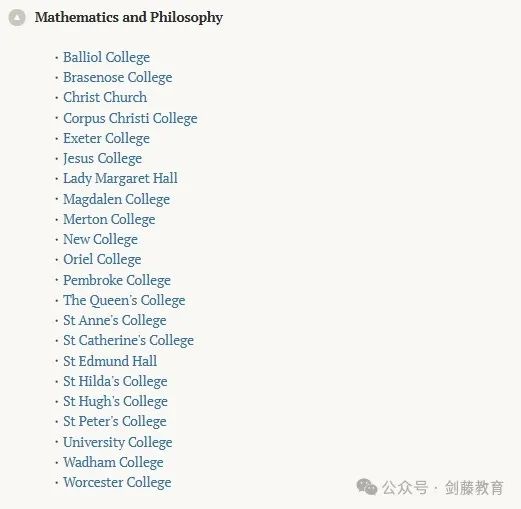
Task: Go to Christ Church page
Action: 105,97
